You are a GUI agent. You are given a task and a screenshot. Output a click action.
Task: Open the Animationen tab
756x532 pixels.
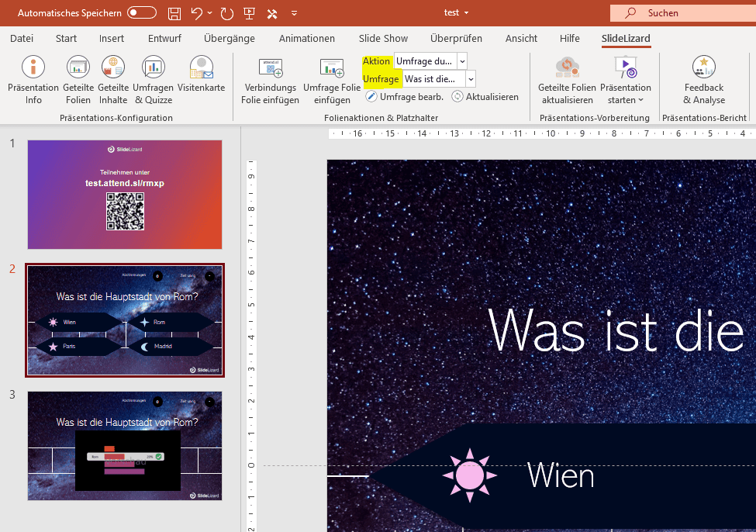(306, 38)
